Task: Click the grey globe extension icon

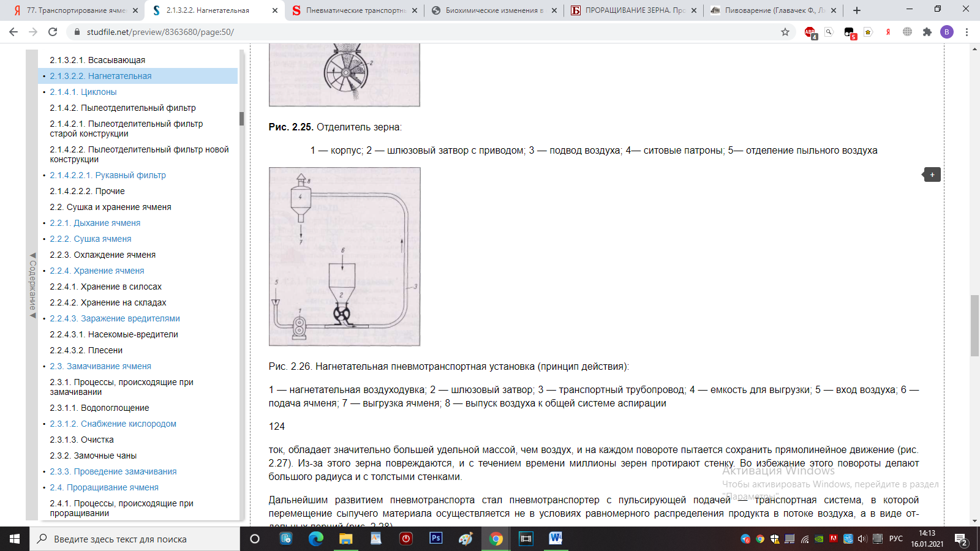Action: click(907, 32)
